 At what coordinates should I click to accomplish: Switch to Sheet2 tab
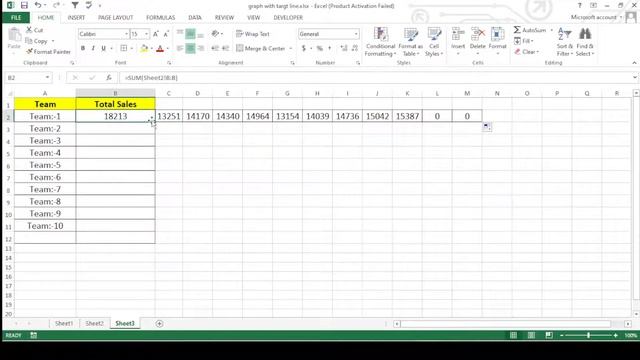[94, 323]
